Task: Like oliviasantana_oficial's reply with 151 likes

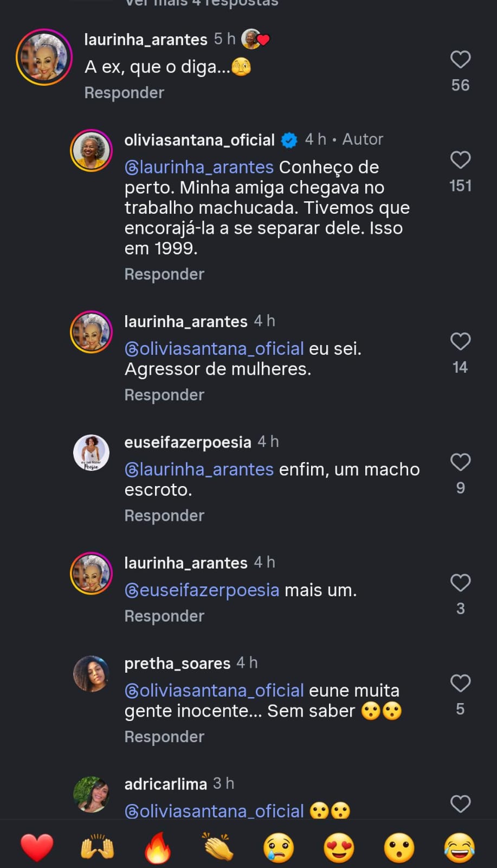Action: tap(460, 159)
